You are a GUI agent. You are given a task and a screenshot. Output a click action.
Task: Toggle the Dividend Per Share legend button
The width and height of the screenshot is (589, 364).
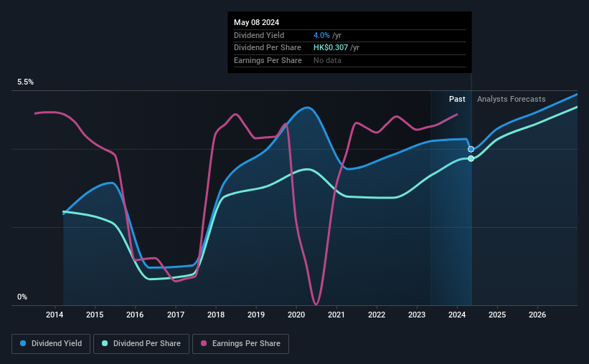point(141,344)
